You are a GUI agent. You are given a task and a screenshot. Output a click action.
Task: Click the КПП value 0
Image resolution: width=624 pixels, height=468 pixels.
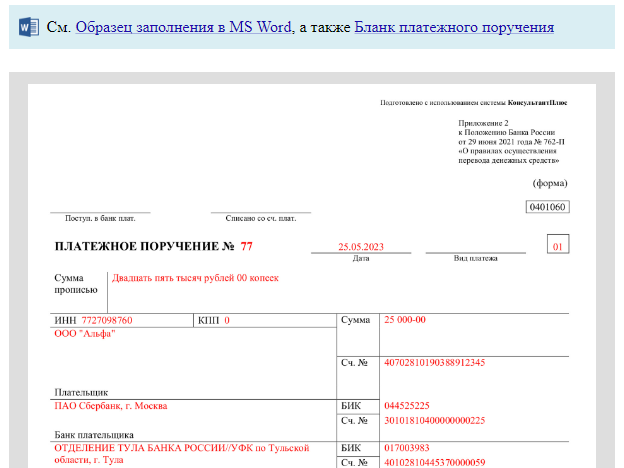click(227, 320)
